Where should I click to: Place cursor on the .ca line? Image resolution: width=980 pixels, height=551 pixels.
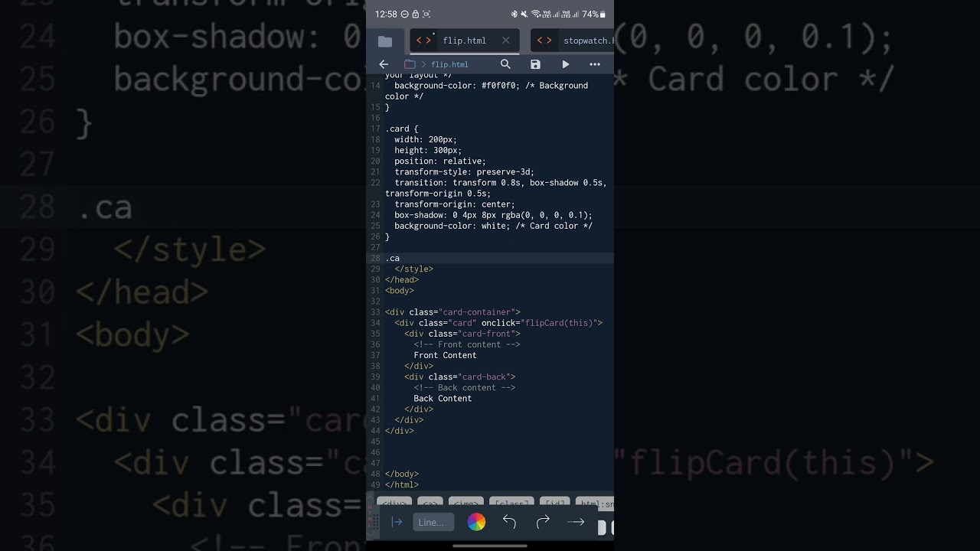point(393,259)
